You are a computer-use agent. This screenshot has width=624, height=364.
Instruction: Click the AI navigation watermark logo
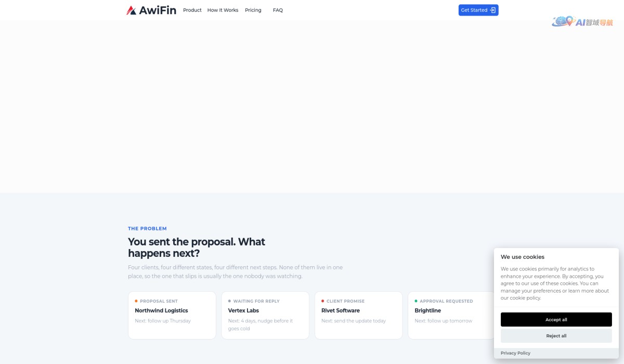point(582,22)
